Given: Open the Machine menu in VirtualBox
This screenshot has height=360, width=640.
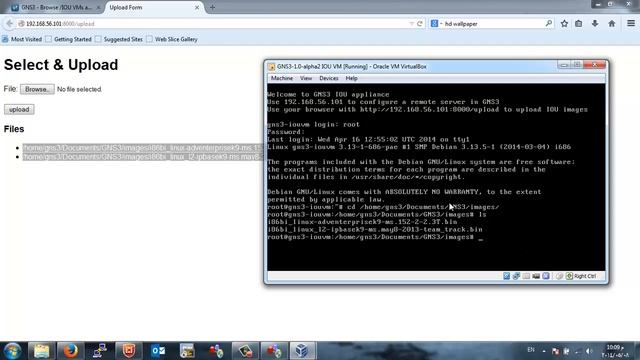Looking at the screenshot, I should (x=282, y=78).
